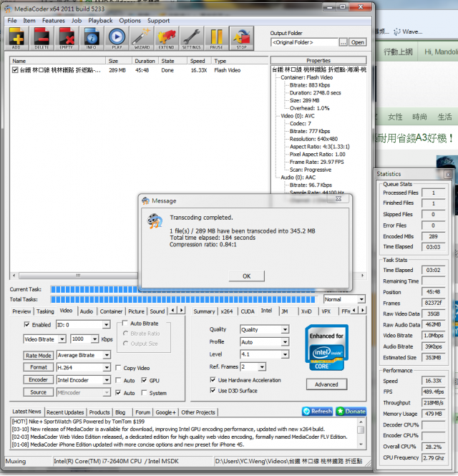The height and width of the screenshot is (476, 458).
Task: Open the Playback menu
Action: pyautogui.click(x=100, y=21)
